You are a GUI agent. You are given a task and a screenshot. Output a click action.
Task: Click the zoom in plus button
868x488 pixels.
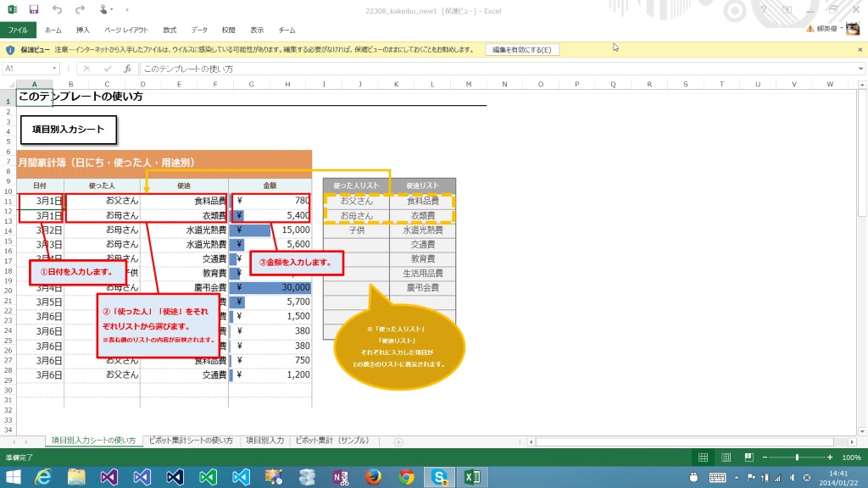point(829,457)
